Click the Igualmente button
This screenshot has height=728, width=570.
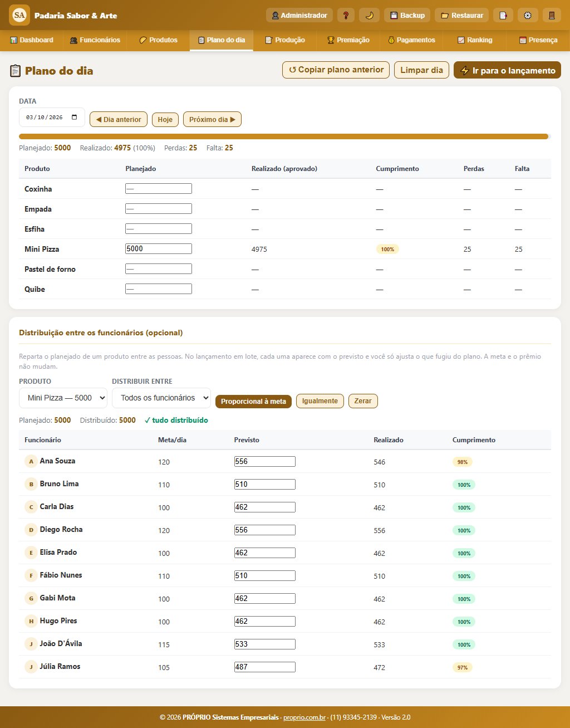click(320, 401)
